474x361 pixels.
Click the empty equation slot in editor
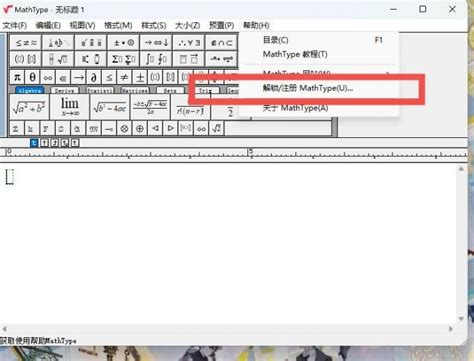point(10,176)
